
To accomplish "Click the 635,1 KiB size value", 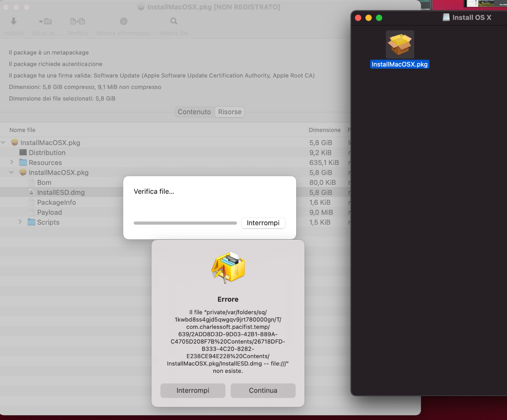I will pos(324,162).
